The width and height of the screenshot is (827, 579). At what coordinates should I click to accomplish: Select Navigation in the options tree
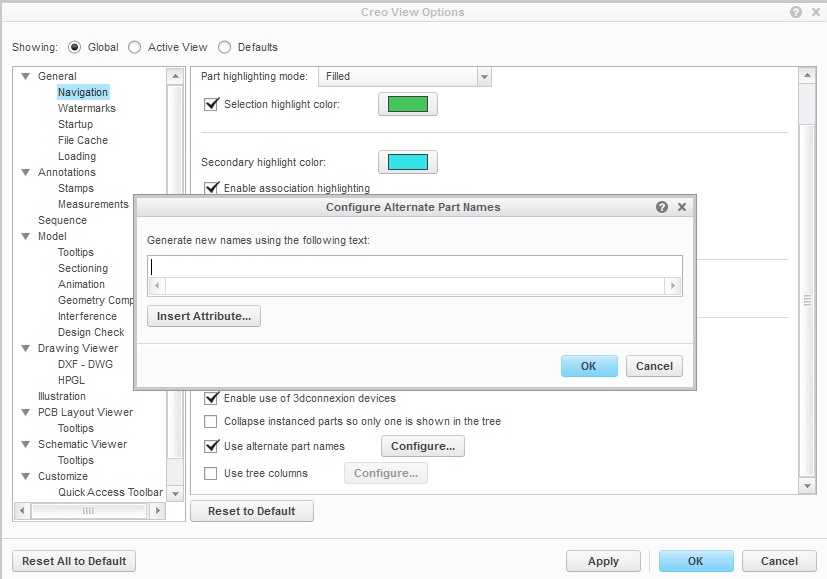(x=83, y=92)
